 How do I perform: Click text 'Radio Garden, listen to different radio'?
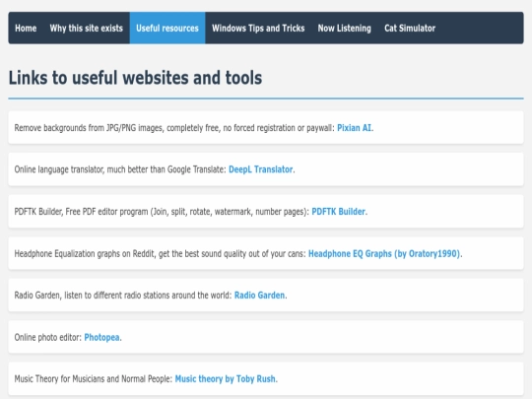[x=78, y=296]
